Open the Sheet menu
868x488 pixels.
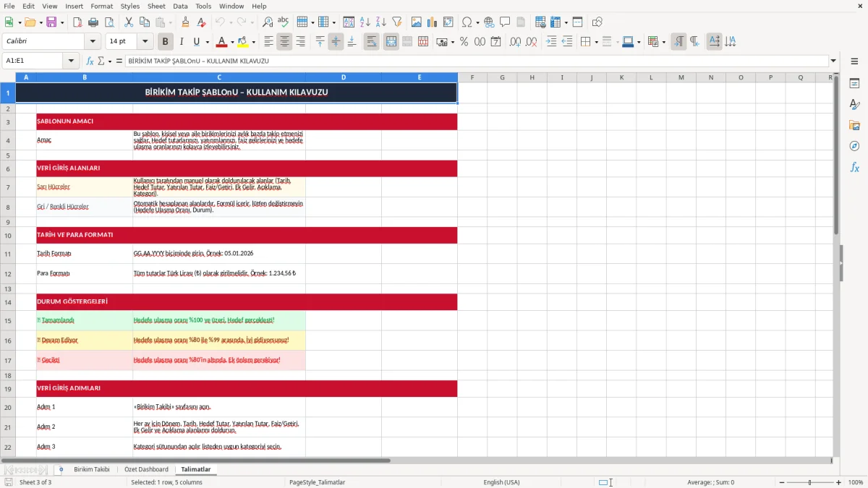156,6
